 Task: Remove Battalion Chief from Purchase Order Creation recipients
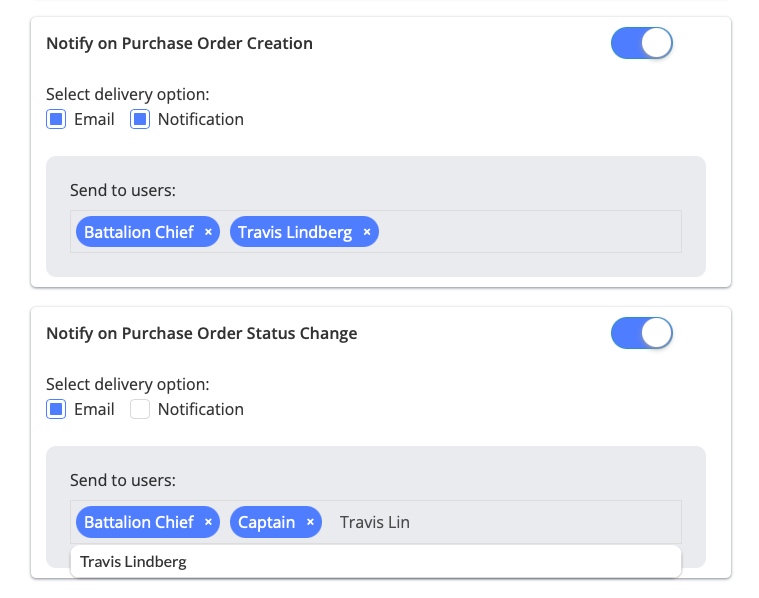208,232
